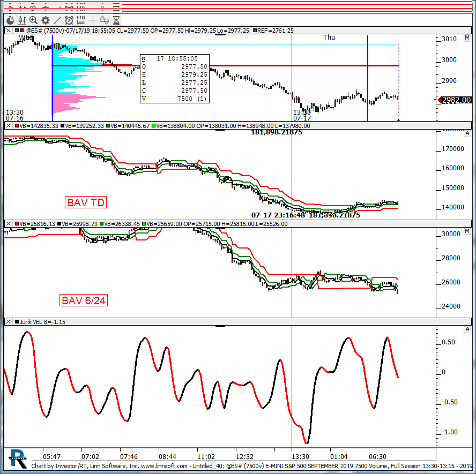The width and height of the screenshot is (476, 474).
Task: Click the REF=2761.25 legend text
Action: coord(276,31)
